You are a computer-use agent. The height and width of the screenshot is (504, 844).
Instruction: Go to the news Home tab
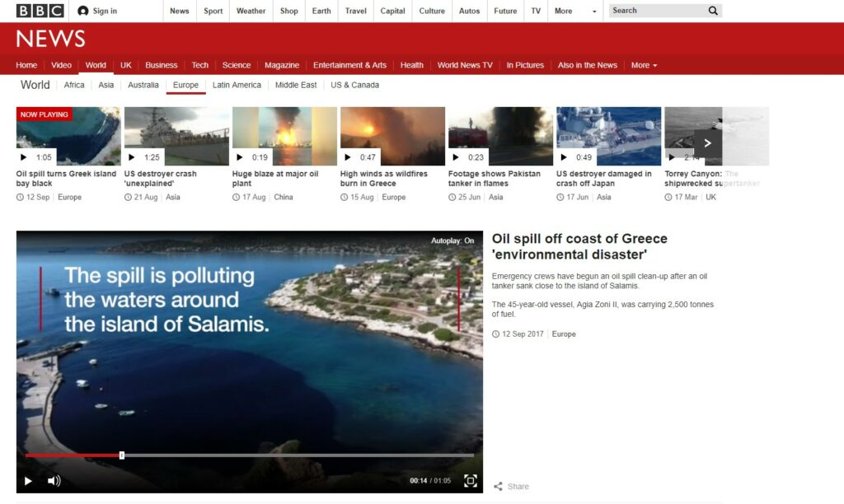(26, 65)
